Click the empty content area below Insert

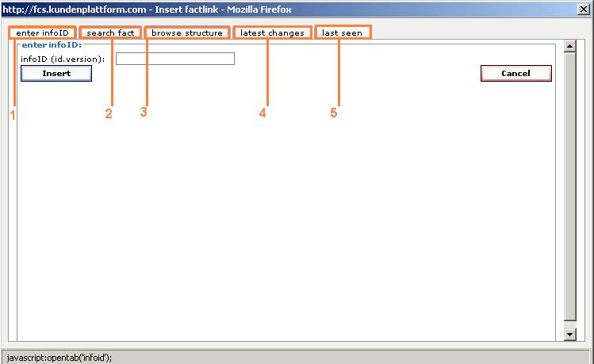(286, 214)
